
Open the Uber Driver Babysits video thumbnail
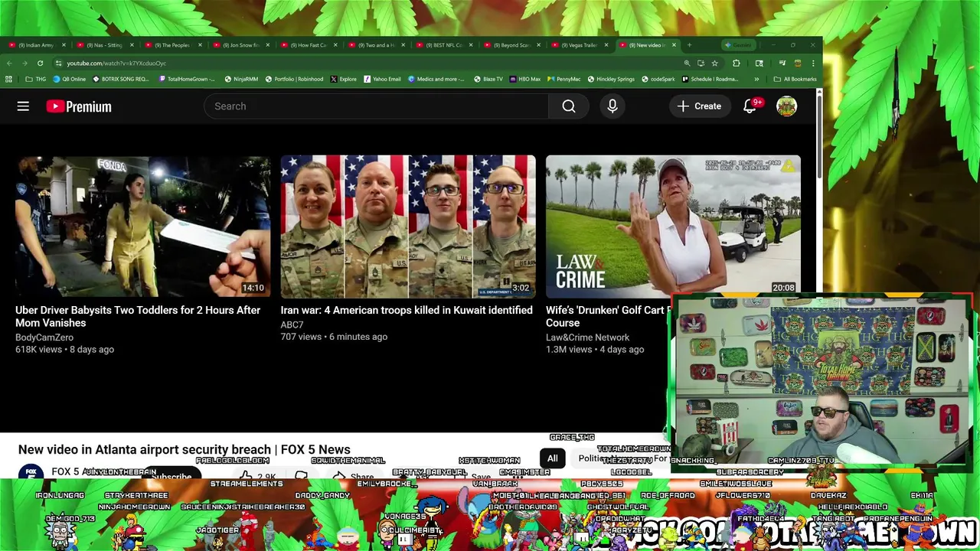point(142,227)
